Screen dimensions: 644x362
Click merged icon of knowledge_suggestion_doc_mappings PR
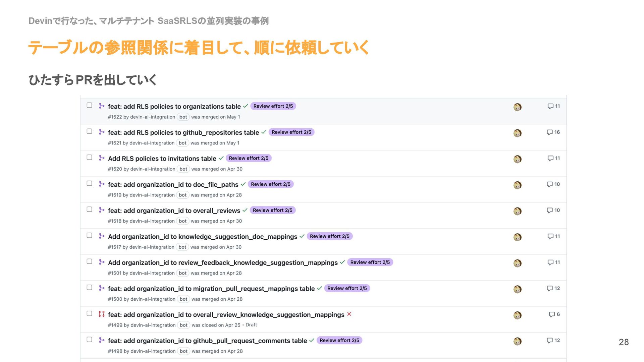102,236
